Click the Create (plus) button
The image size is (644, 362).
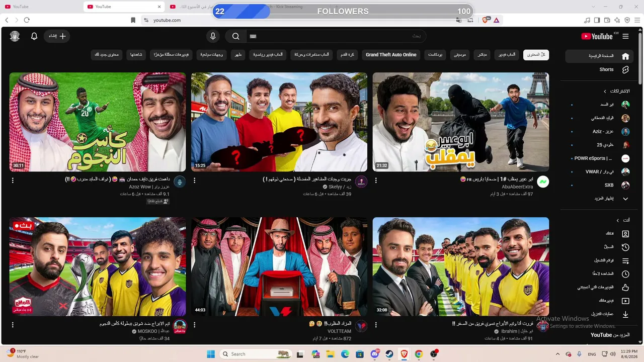(x=57, y=36)
